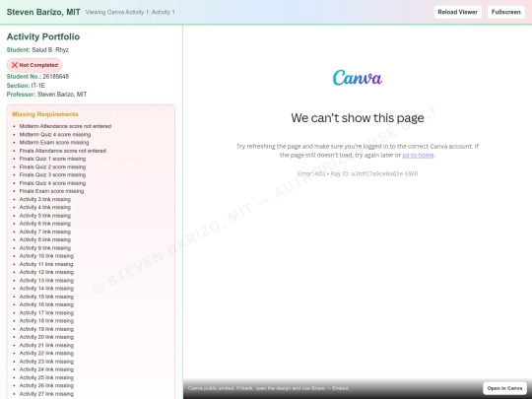Screen dimensions: 532x399
Task: Select 'Activity 10 link missing'
Action: point(46,256)
